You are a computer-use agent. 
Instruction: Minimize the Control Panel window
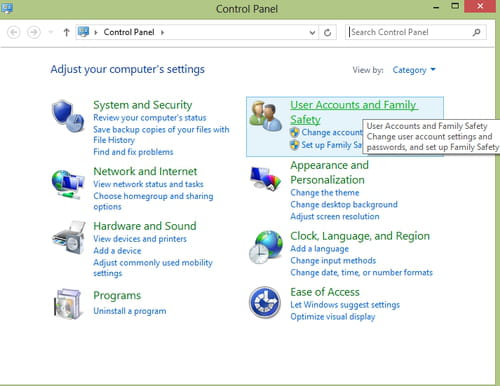(436, 7)
